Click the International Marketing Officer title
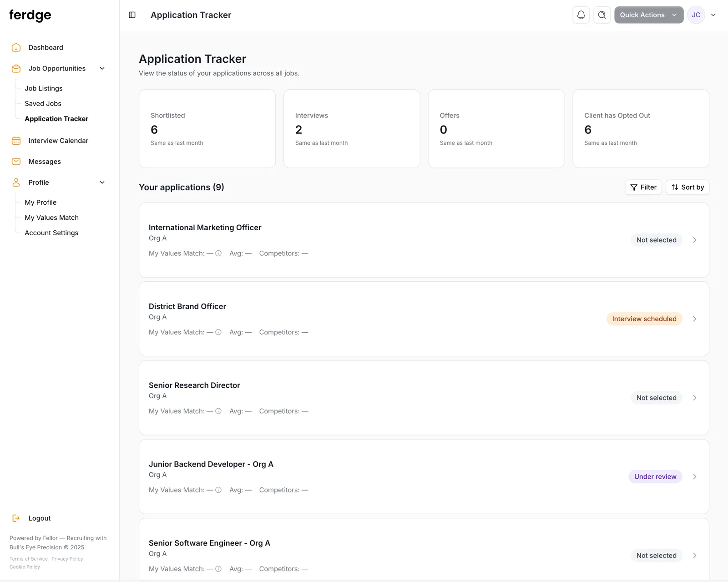Screen dimensions: 728x582 click(x=205, y=228)
